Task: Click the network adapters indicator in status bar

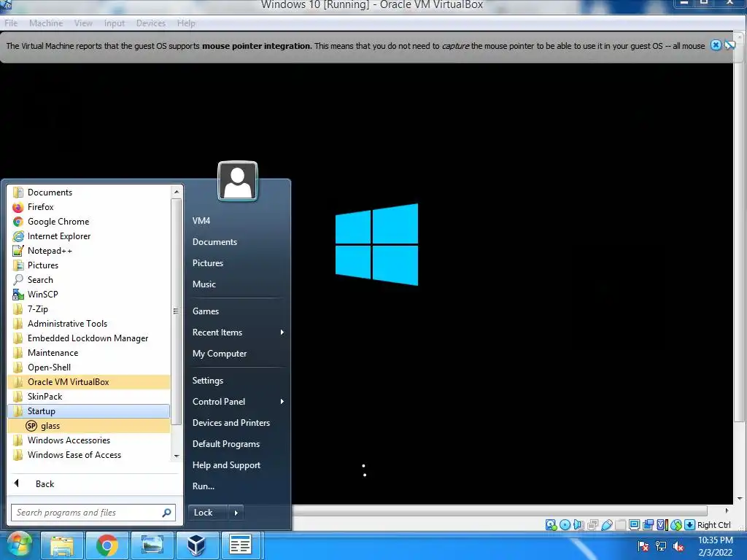Action: (592, 525)
